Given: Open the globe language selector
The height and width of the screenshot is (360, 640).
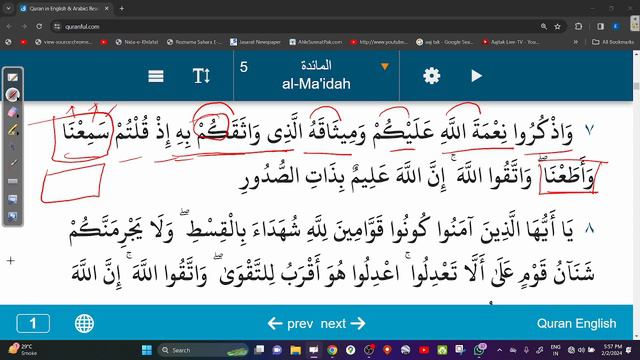Looking at the screenshot, I should click(x=84, y=323).
